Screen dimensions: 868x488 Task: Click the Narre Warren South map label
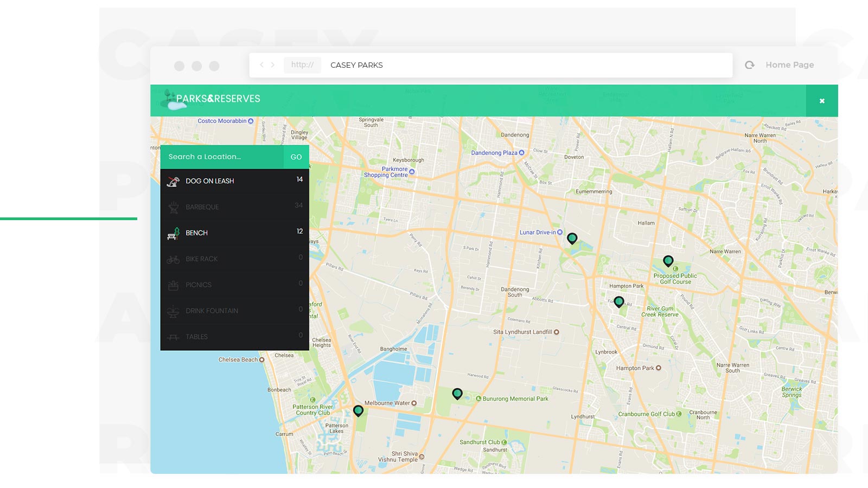733,368
